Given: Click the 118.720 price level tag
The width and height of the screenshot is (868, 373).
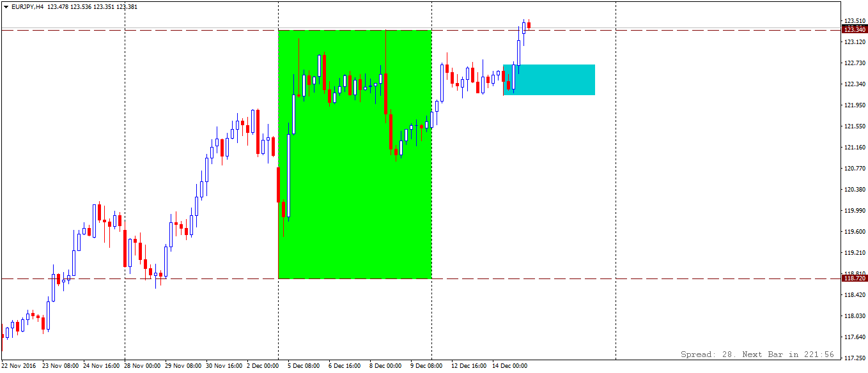Looking at the screenshot, I should [855, 278].
